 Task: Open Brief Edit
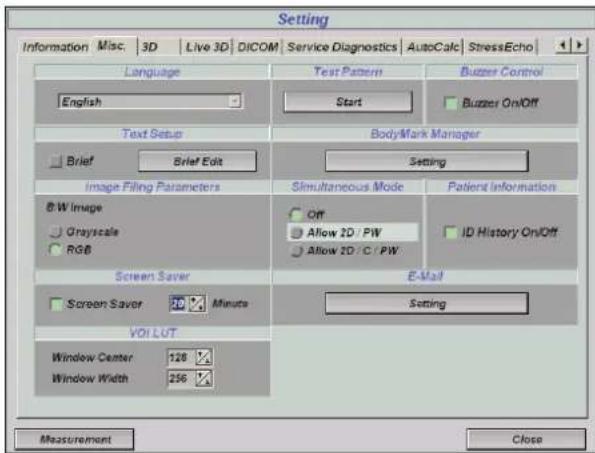[x=198, y=161]
